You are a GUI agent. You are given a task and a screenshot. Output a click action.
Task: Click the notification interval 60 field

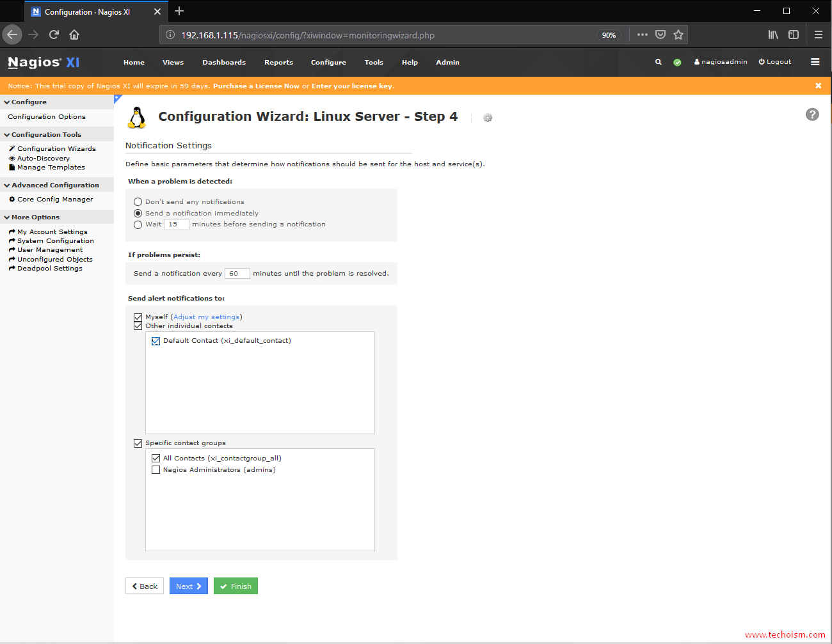coord(237,274)
